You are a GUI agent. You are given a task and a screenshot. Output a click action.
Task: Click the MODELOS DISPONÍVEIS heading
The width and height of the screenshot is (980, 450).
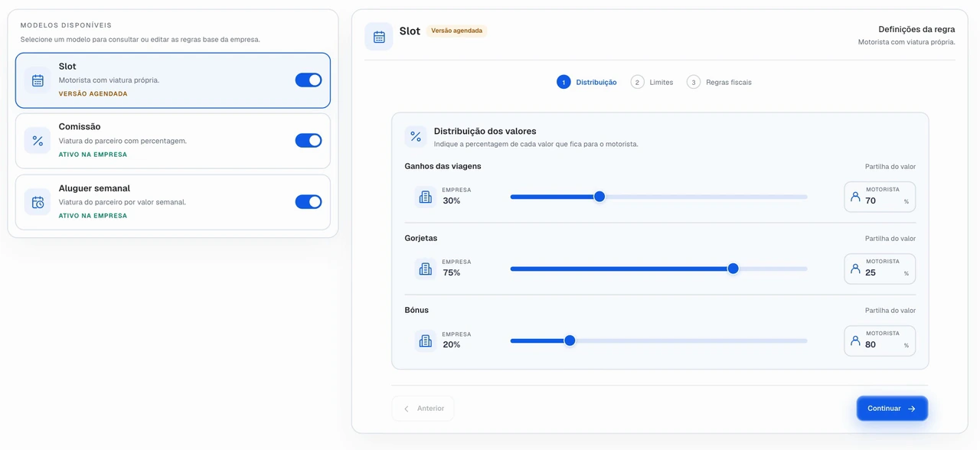click(66, 25)
